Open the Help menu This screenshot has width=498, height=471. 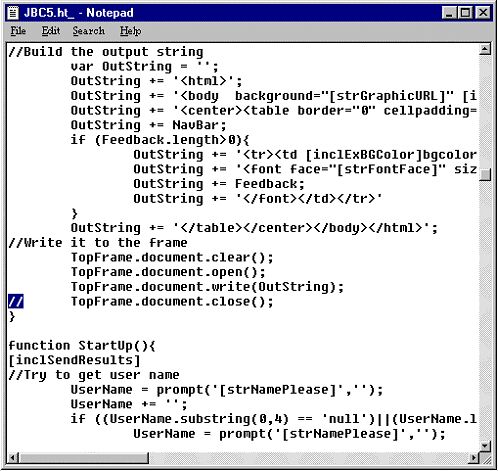(x=130, y=31)
